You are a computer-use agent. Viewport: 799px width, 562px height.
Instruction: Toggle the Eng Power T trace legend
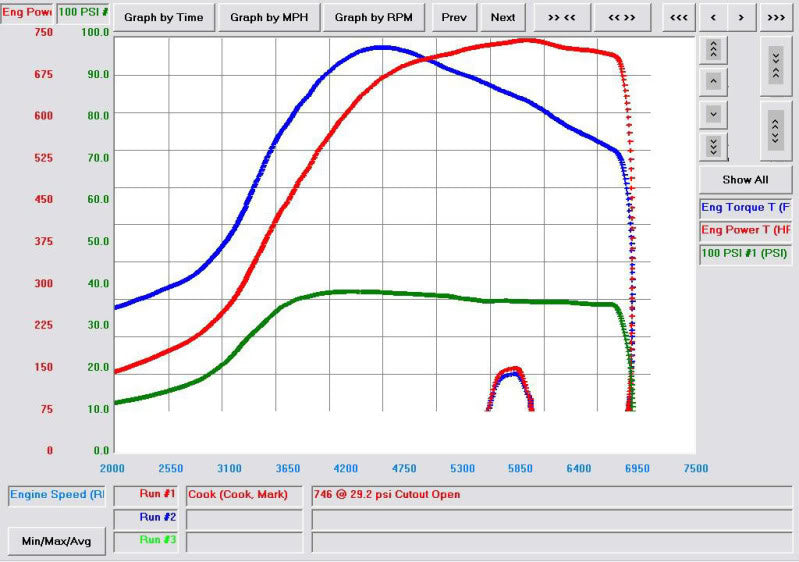[x=745, y=230]
